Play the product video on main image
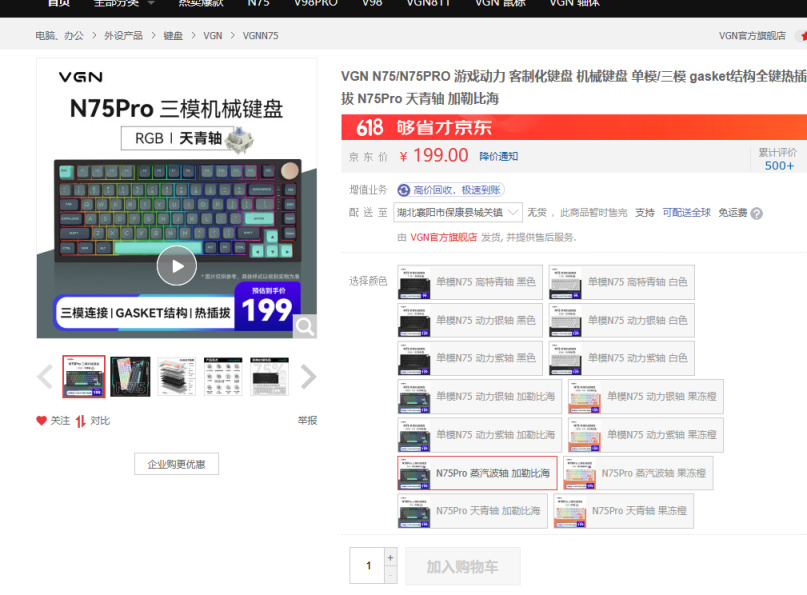The height and width of the screenshot is (595, 807). [177, 266]
